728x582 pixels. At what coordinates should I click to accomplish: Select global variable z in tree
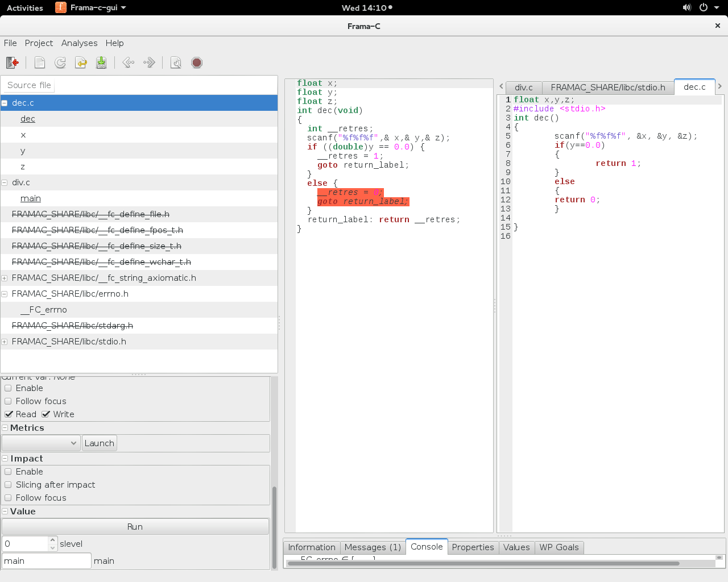pyautogui.click(x=23, y=167)
